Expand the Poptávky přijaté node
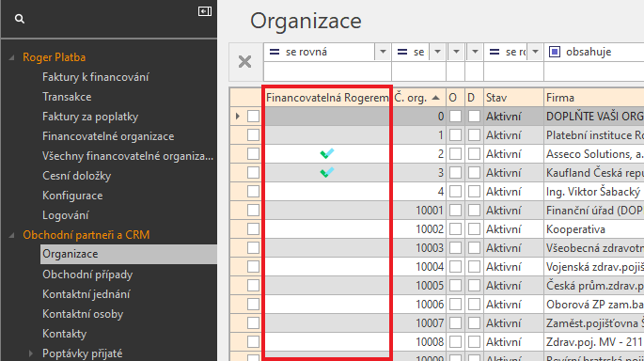Viewport: 644px width, 361px height. (31, 353)
